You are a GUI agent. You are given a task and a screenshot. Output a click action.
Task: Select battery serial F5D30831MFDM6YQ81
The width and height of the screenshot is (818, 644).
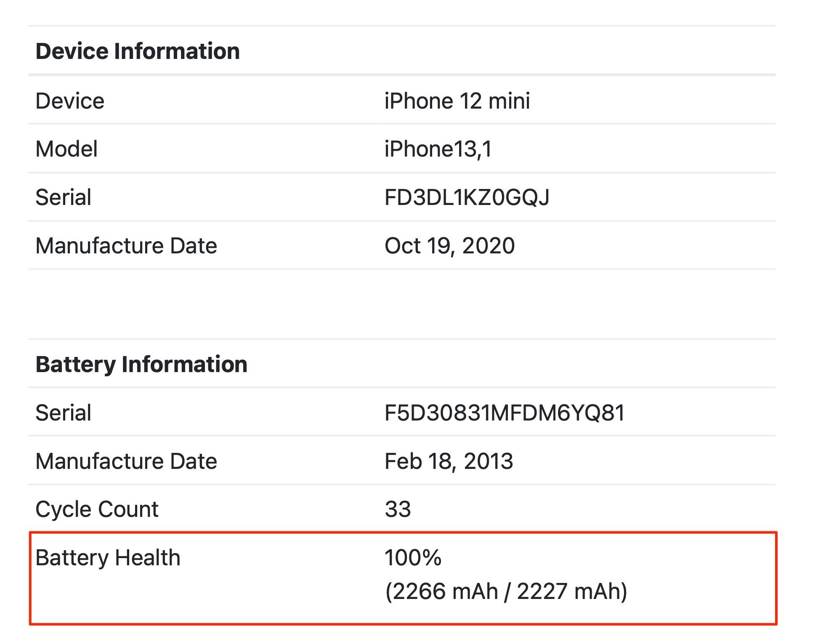tap(505, 413)
